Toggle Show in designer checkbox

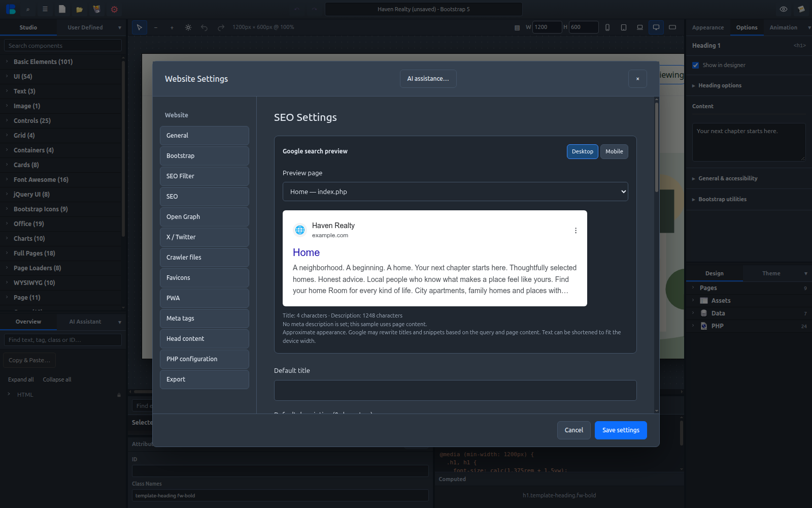click(696, 65)
